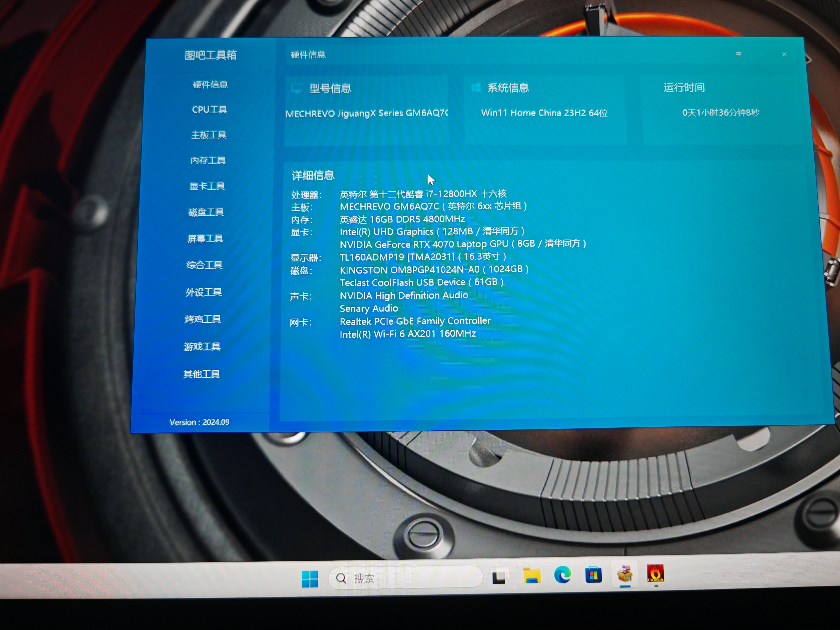Screen dimensions: 840x630
Task: Click the KINGSTON OM8PGP41024N-A0 disk line
Action: [434, 270]
